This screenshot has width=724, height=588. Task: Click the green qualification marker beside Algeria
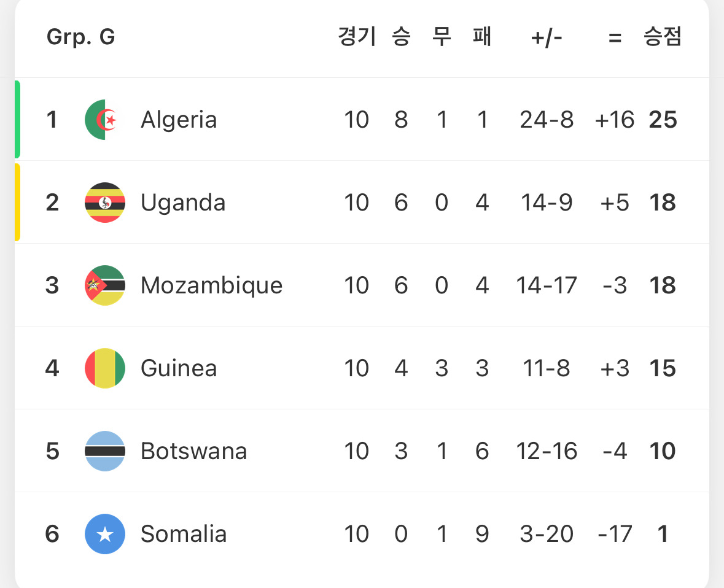pyautogui.click(x=17, y=119)
